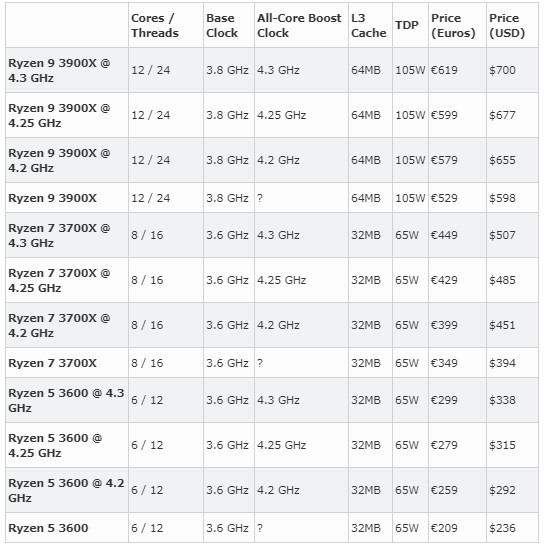The width and height of the screenshot is (545, 549).
Task: Click the TDP column header
Action: click(407, 25)
